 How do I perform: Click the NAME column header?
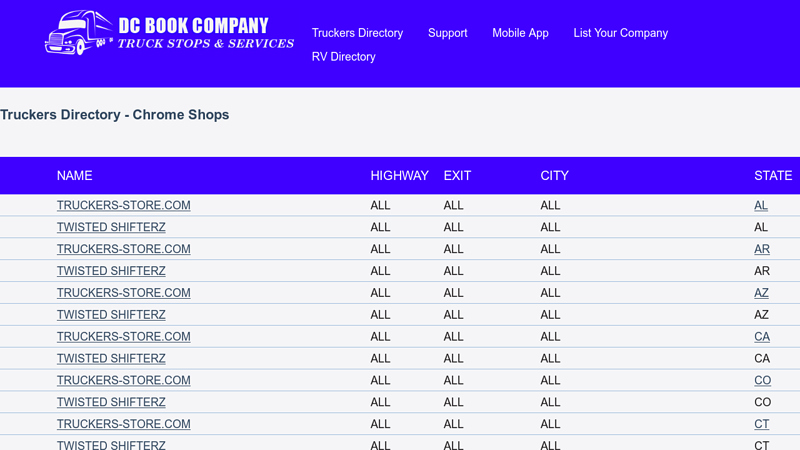coord(74,176)
